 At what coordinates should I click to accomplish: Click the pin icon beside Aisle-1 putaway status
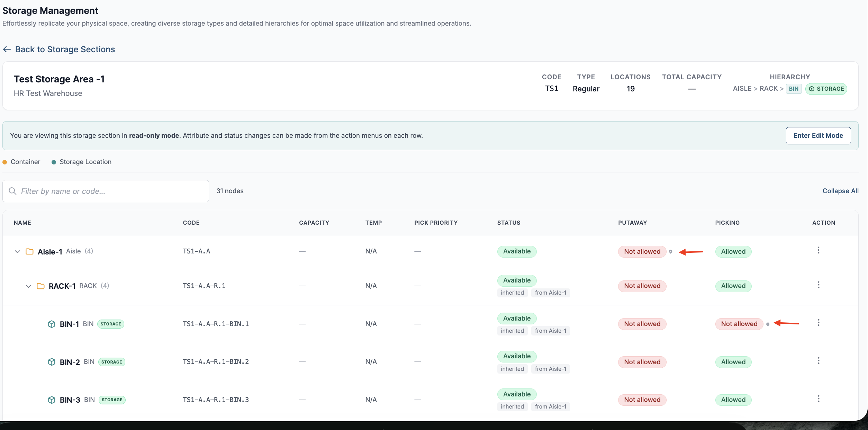coord(671,252)
